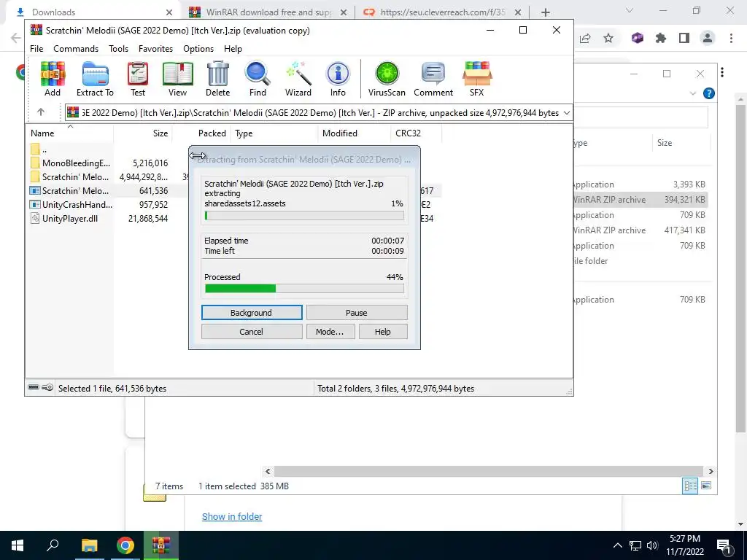Switch to the cleverreach.com tab
Screen dimensions: 747x560
tap(441, 12)
